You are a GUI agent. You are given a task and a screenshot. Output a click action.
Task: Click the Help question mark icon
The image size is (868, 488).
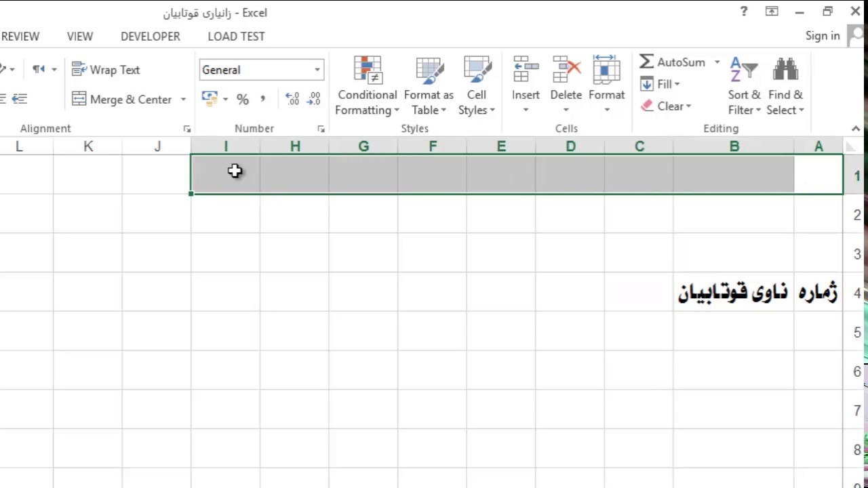click(744, 12)
